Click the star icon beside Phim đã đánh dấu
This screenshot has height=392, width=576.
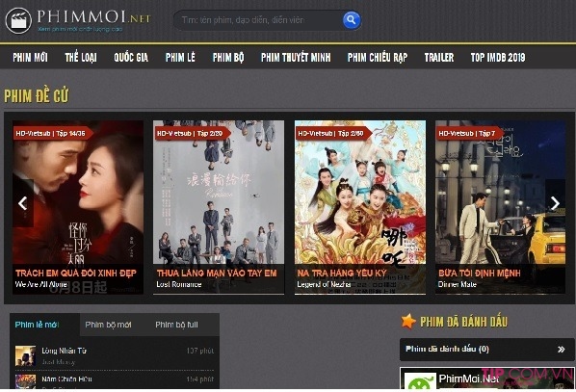(408, 322)
